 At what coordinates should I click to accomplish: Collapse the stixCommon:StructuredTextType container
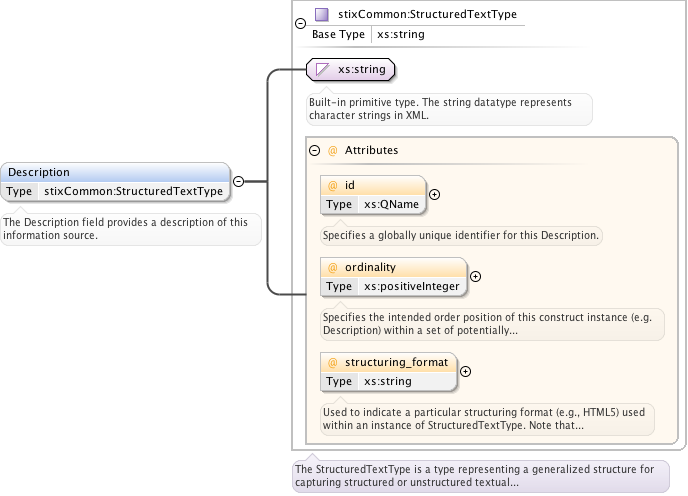click(x=299, y=22)
